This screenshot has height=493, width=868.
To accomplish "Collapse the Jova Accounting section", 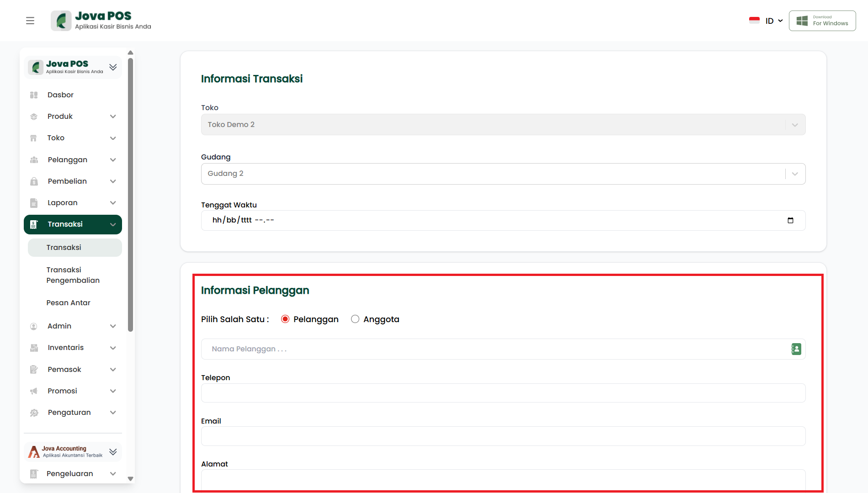I will (x=113, y=452).
